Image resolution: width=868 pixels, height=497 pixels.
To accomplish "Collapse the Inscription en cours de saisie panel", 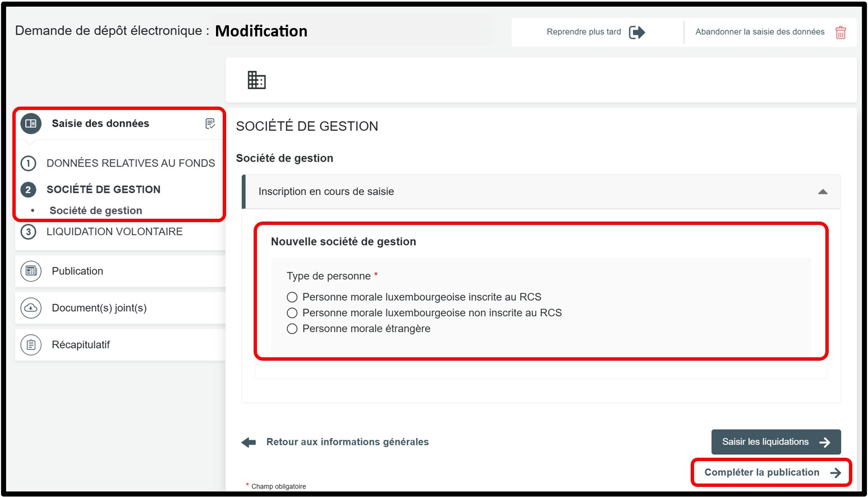I will pyautogui.click(x=823, y=192).
